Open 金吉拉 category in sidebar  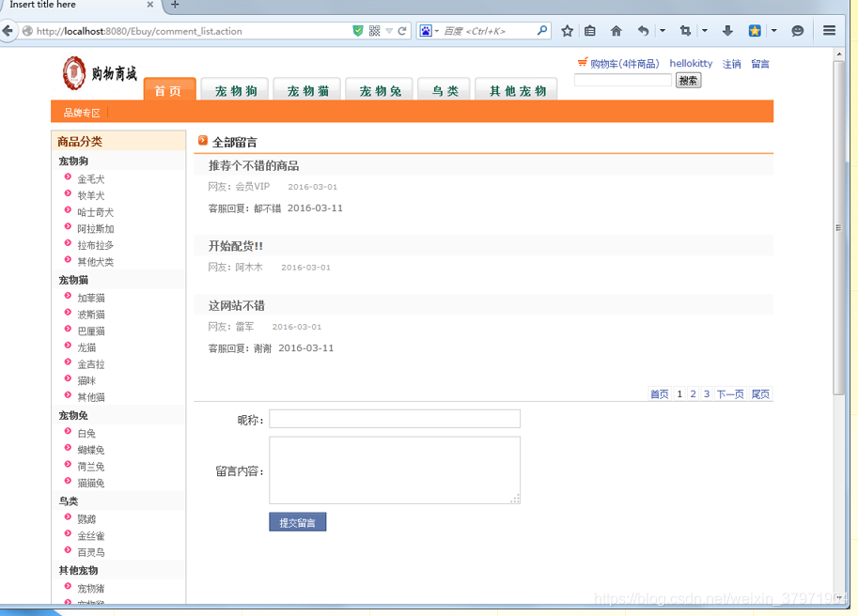pyautogui.click(x=91, y=364)
